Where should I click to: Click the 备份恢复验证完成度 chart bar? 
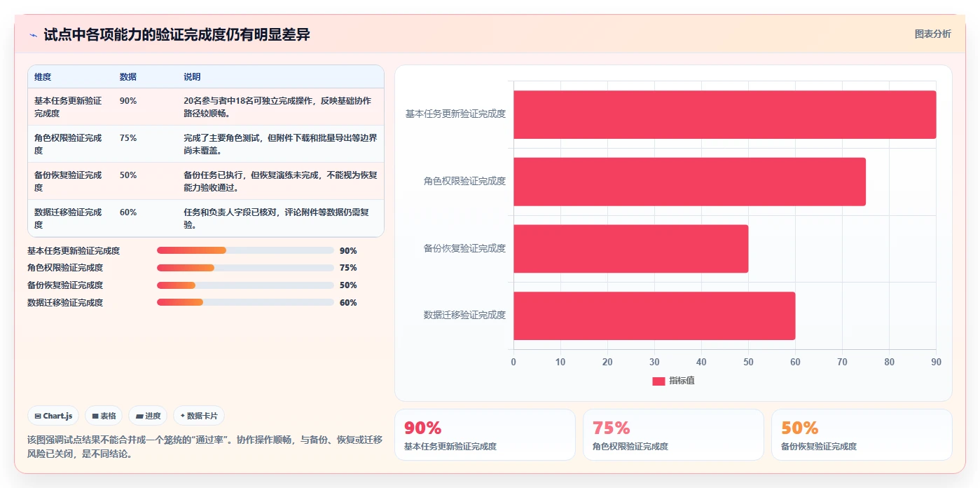(630, 248)
